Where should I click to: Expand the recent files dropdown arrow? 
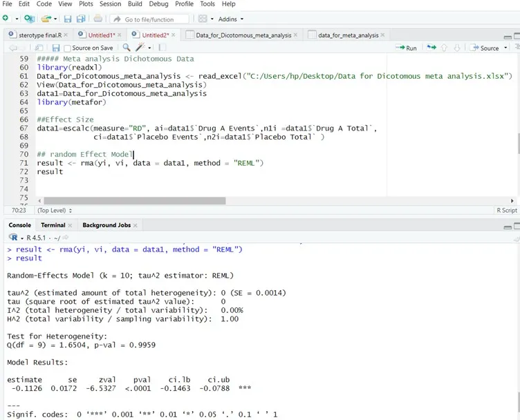pos(55,19)
